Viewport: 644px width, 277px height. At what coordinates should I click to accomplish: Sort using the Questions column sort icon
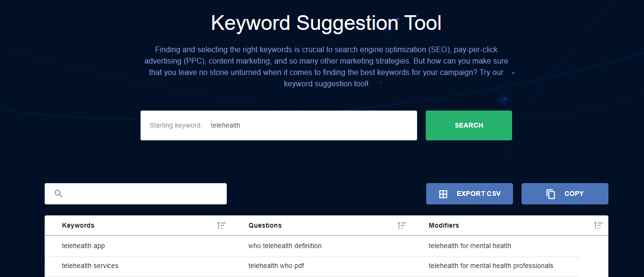coord(402,226)
